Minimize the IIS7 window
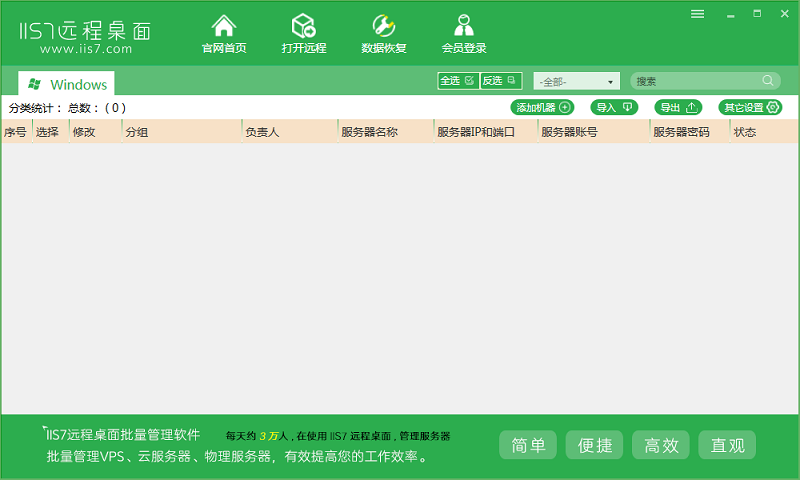 click(x=731, y=15)
